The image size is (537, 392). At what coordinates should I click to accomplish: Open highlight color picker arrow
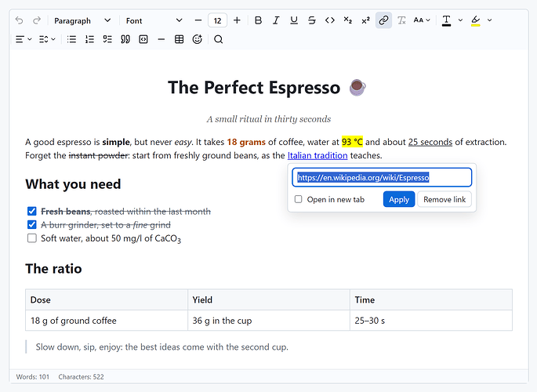490,20
